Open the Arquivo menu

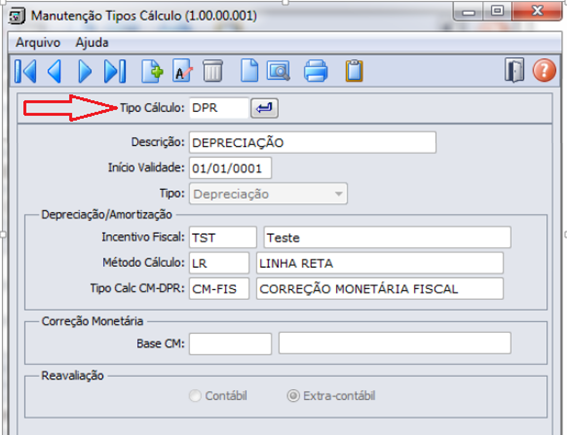pos(38,43)
